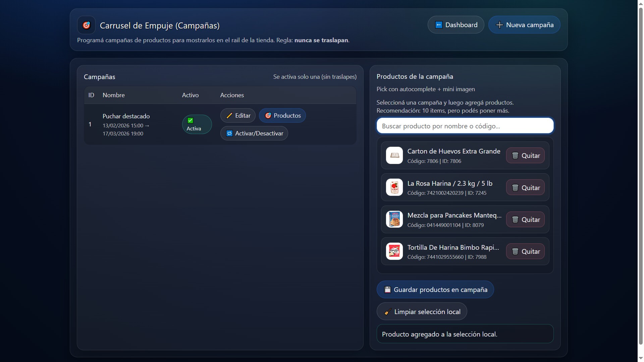Click the Bimbo tortilla thumbnail image
Screen dimensions: 644x362
point(394,251)
